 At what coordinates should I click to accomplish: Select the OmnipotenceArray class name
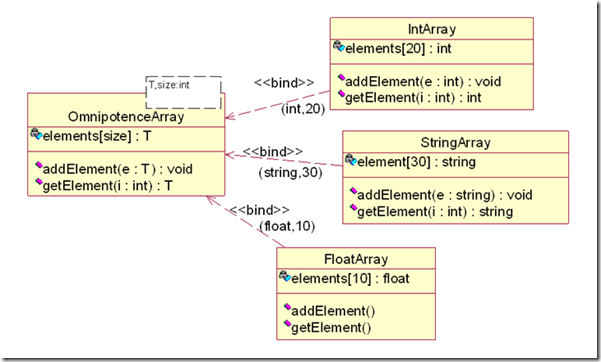[x=126, y=117]
